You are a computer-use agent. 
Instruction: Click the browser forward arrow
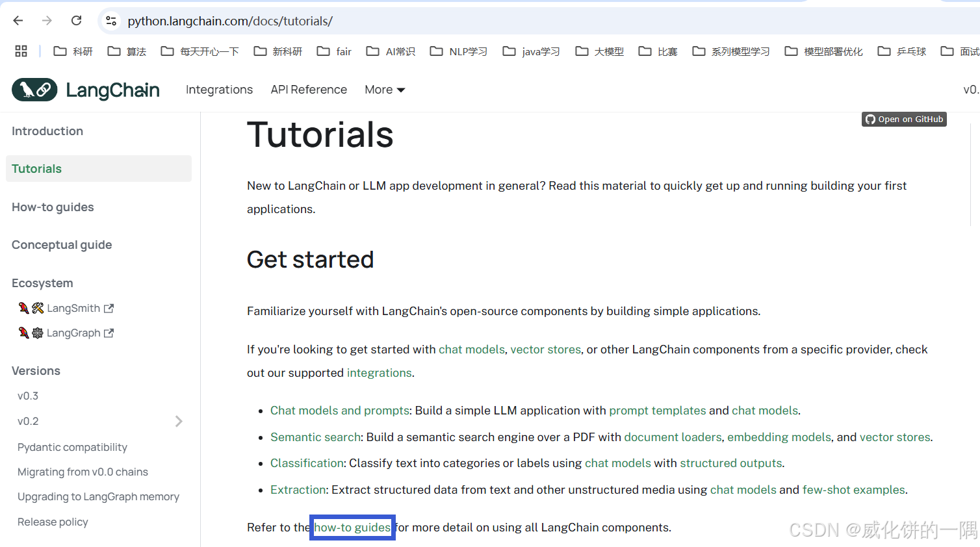coord(47,21)
